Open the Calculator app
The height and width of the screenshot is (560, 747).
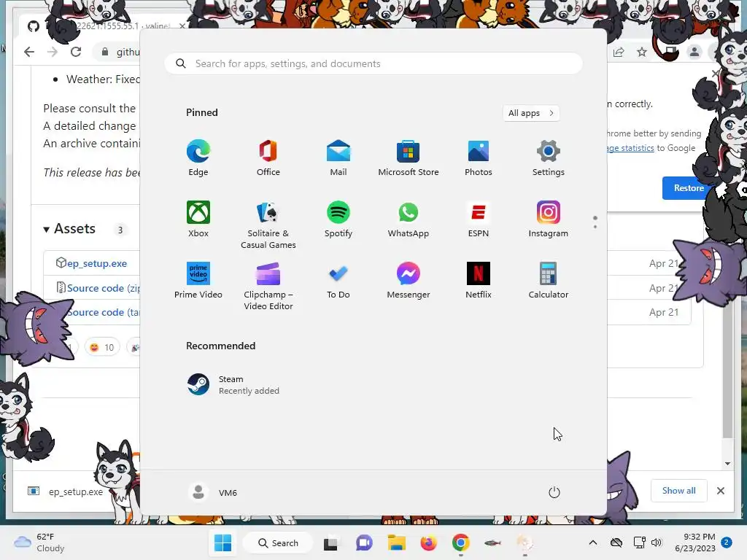(x=549, y=281)
